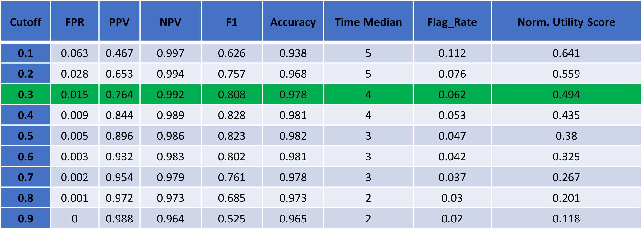The image size is (644, 233).
Task: Click the PPV header cell
Action: pyautogui.click(x=119, y=22)
